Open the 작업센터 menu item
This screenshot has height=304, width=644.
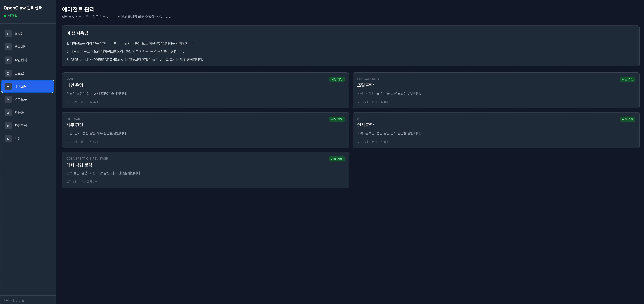[28, 60]
